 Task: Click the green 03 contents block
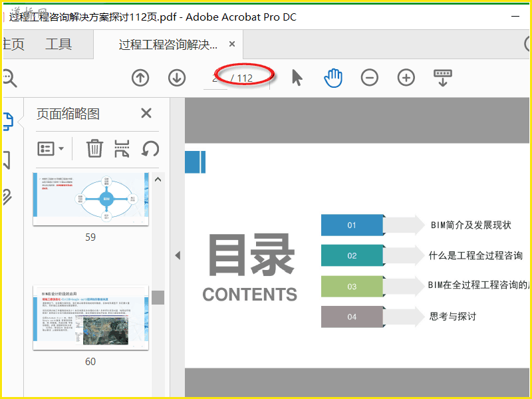pos(352,287)
